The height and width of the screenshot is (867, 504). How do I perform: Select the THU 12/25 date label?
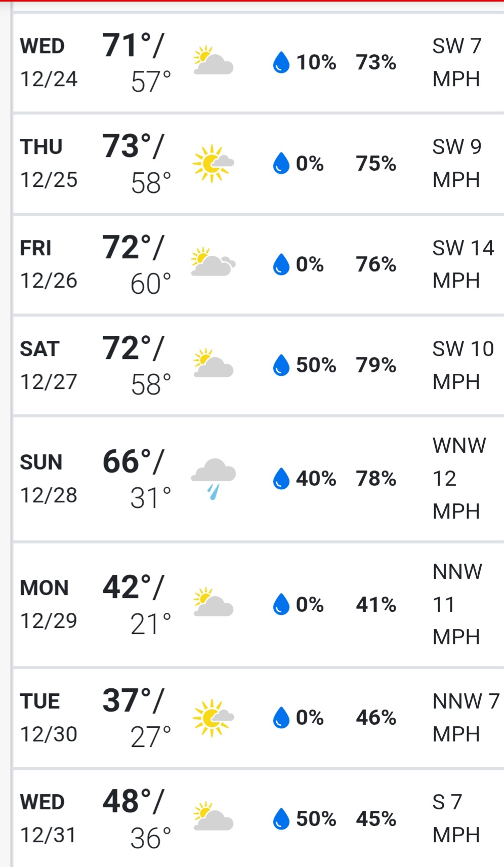49,163
